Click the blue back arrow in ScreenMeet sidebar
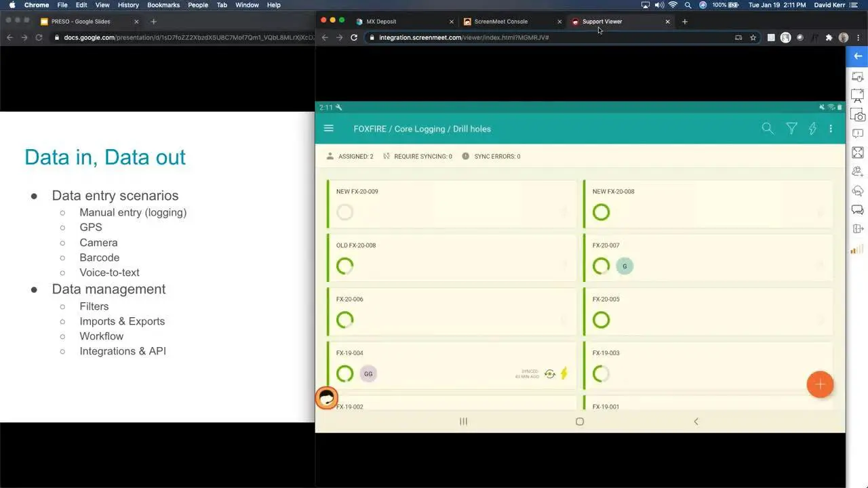Viewport: 868px width, 488px height. [x=858, y=56]
